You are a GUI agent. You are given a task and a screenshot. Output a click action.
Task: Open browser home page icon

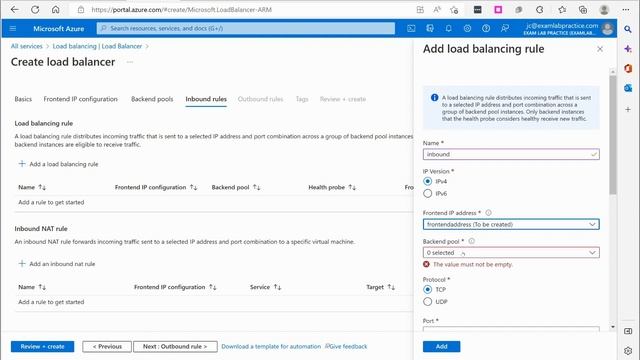(x=56, y=9)
